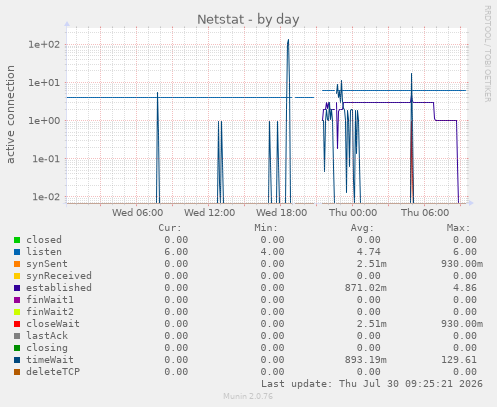Click the 'Avg:' column header
This screenshot has width=497, height=407.
[362, 228]
